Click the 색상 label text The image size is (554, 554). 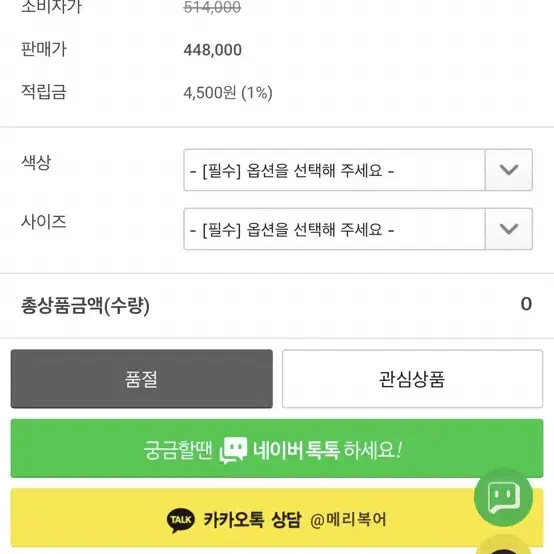[x=36, y=163]
